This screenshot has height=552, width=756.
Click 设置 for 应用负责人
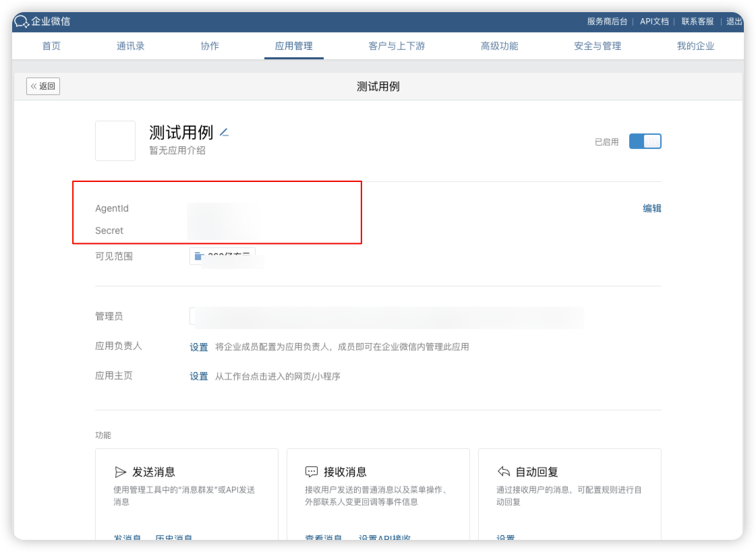[199, 346]
